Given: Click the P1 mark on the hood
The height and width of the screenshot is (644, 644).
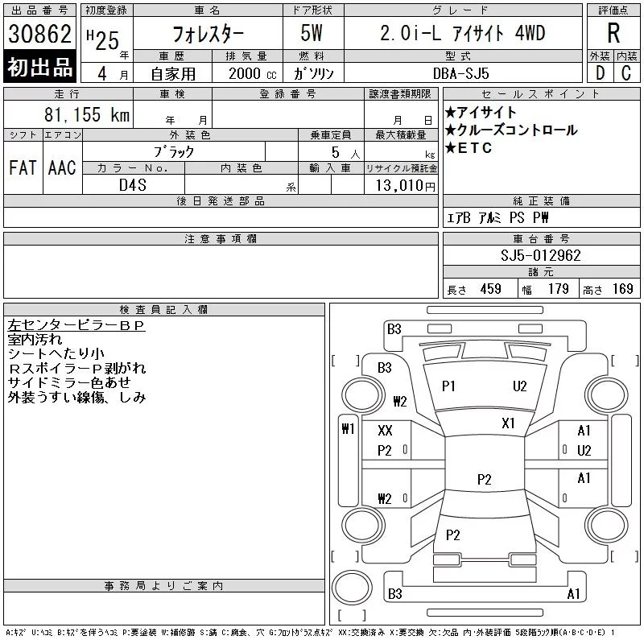Looking at the screenshot, I should 448,386.
